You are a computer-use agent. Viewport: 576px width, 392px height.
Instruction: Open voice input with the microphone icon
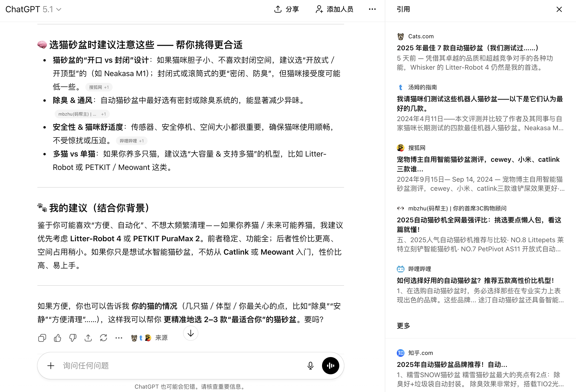click(310, 365)
